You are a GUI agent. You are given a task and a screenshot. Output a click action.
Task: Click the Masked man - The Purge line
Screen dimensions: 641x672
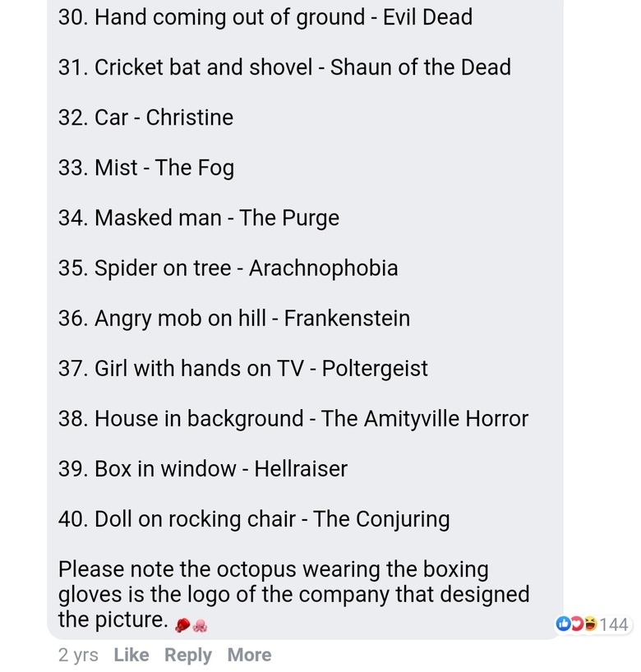[199, 218]
